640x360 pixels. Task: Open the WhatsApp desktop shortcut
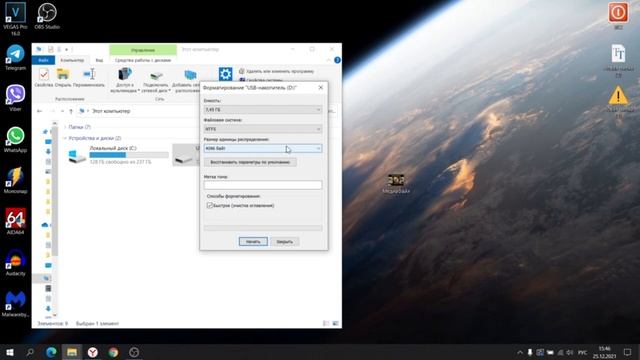15,139
